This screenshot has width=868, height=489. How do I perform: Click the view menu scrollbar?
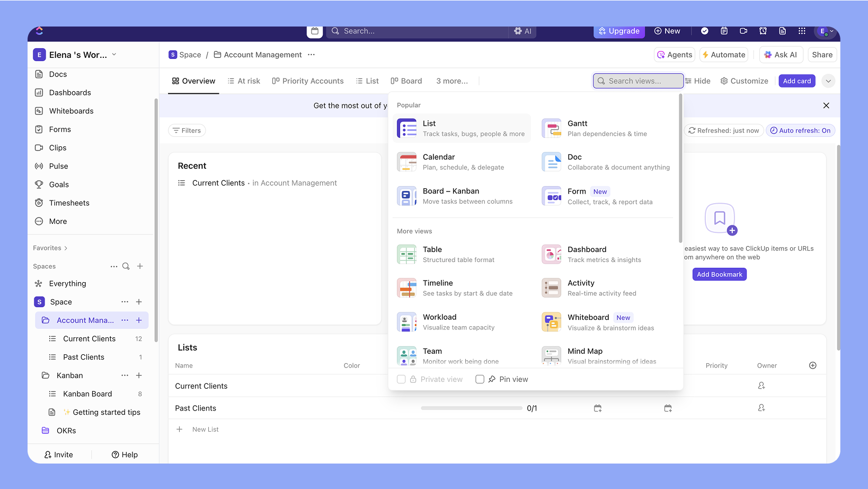tap(680, 169)
